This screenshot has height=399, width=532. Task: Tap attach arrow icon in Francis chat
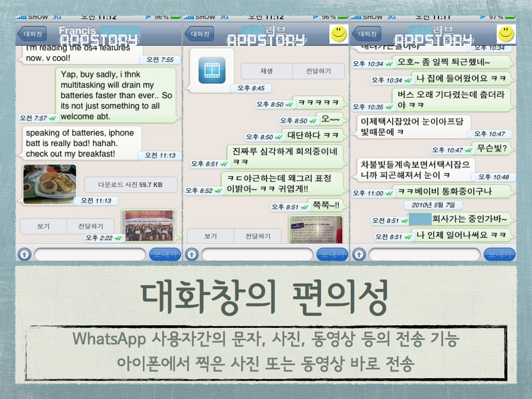click(24, 254)
